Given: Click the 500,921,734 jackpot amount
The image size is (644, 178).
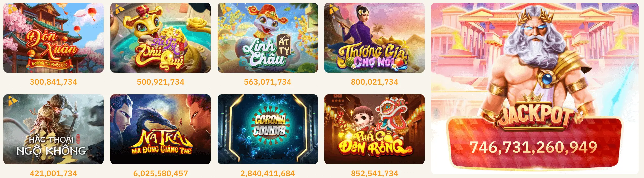Looking at the screenshot, I should tap(161, 82).
